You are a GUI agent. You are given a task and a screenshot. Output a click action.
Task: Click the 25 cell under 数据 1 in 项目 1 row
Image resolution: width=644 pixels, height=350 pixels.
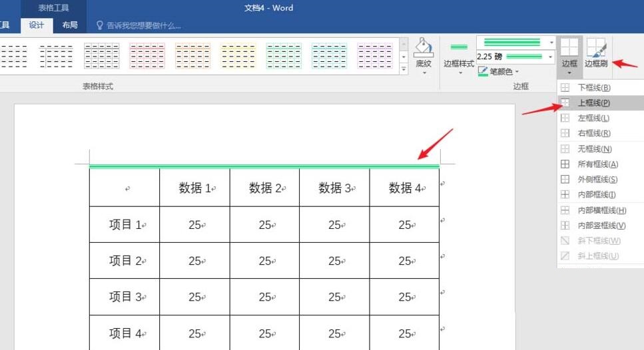[194, 224]
